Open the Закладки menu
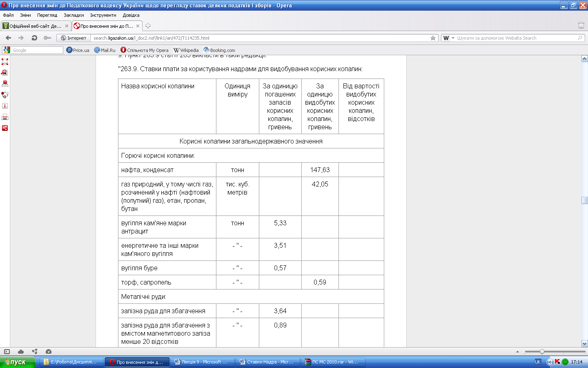Image resolution: width=588 pixels, height=368 pixels. pos(74,15)
